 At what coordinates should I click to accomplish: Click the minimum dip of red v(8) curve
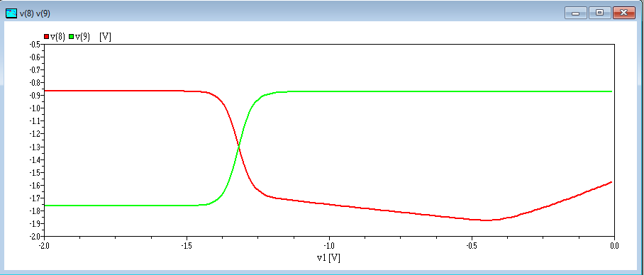487,220
